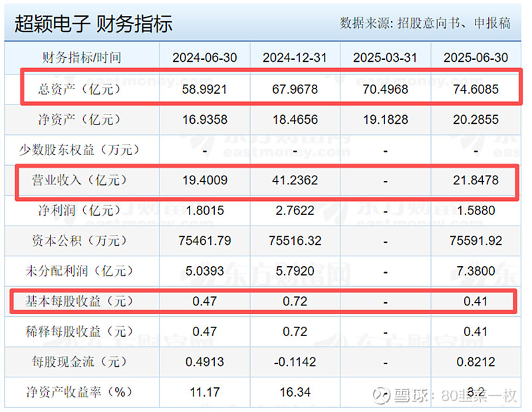Screen dimensions: 532x412
Task: Click total assets value 67.9678
Action: coord(295,89)
